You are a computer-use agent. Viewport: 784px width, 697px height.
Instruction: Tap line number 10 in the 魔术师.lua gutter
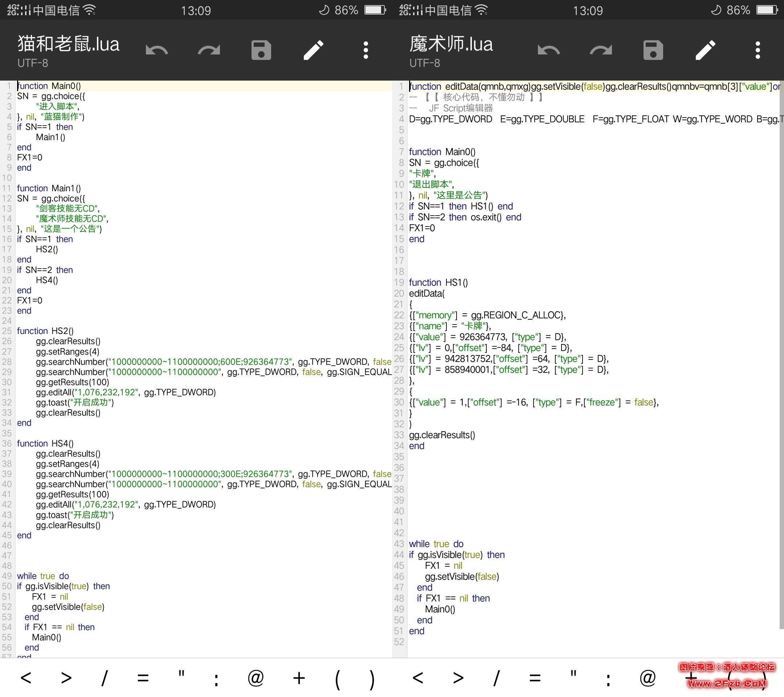(x=399, y=184)
